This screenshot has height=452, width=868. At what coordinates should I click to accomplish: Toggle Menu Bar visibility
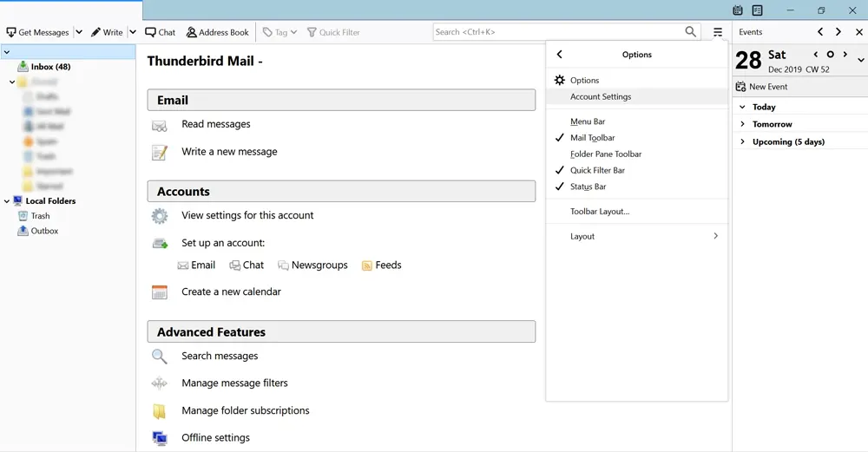(x=636, y=121)
